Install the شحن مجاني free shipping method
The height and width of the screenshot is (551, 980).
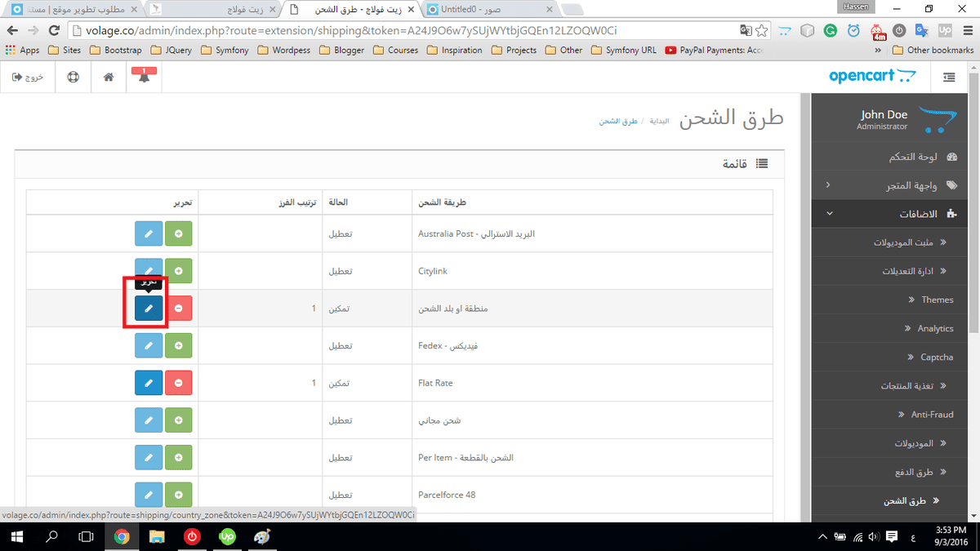point(178,420)
